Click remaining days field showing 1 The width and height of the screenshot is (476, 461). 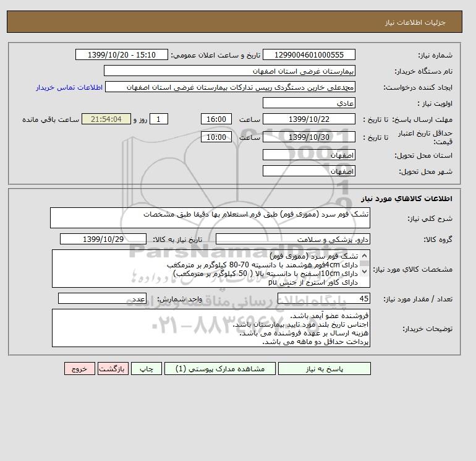click(158, 119)
